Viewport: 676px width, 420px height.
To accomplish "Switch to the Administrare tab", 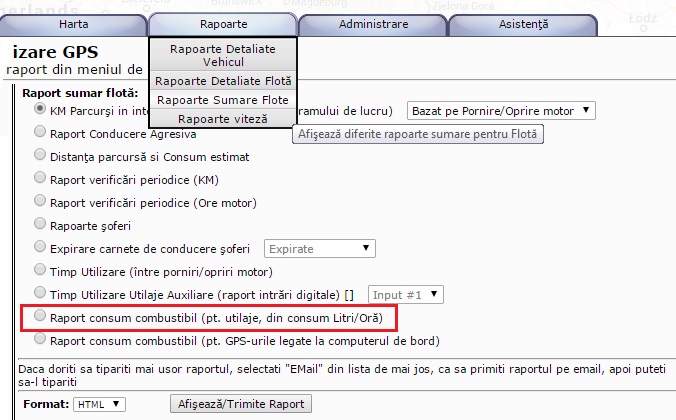I will pyautogui.click(x=372, y=22).
